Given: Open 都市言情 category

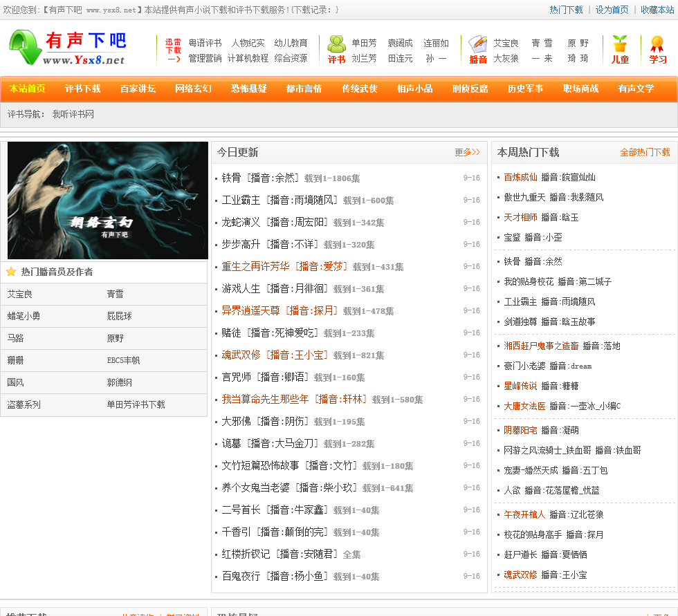Looking at the screenshot, I should click(304, 88).
